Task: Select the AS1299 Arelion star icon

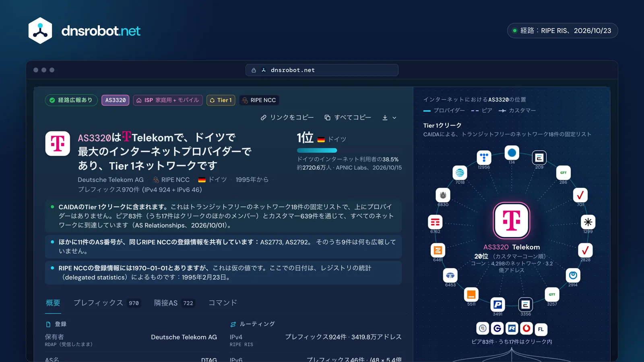Action: point(588,222)
